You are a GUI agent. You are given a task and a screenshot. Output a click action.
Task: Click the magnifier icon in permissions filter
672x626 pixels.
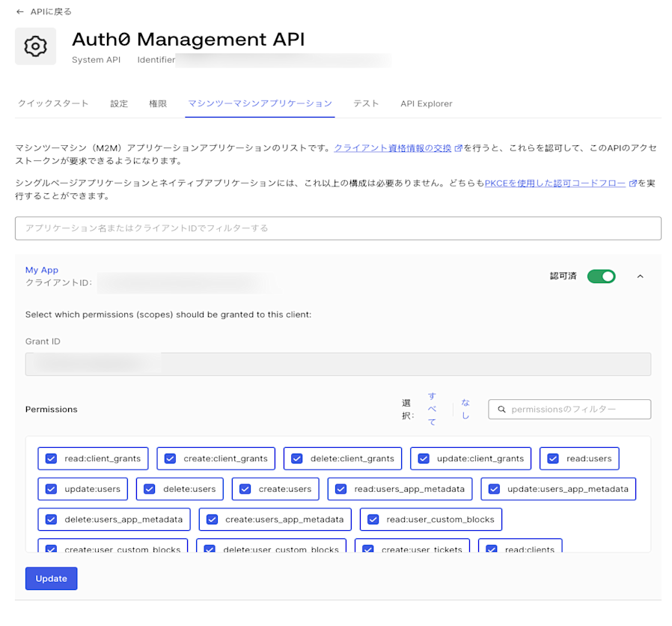pyautogui.click(x=501, y=410)
